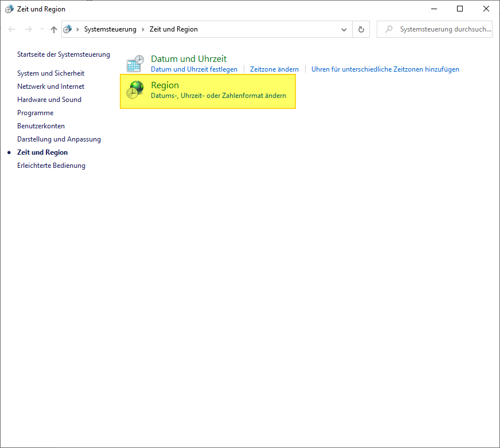This screenshot has height=448, width=500.
Task: Expand the chevron before Systemsteuerung breadcrumb
Action: pyautogui.click(x=77, y=30)
